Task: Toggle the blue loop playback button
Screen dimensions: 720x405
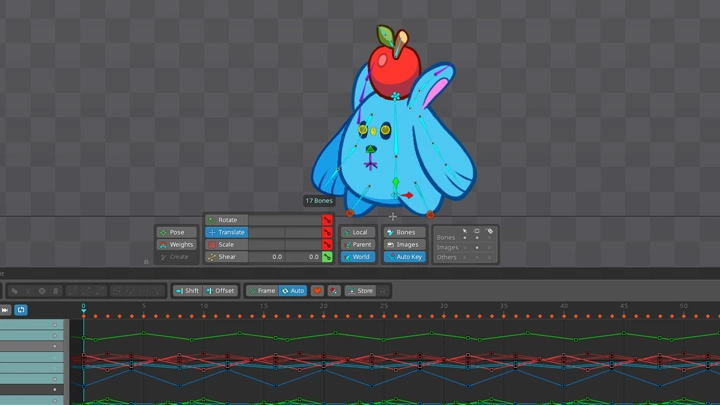Action: [21, 310]
